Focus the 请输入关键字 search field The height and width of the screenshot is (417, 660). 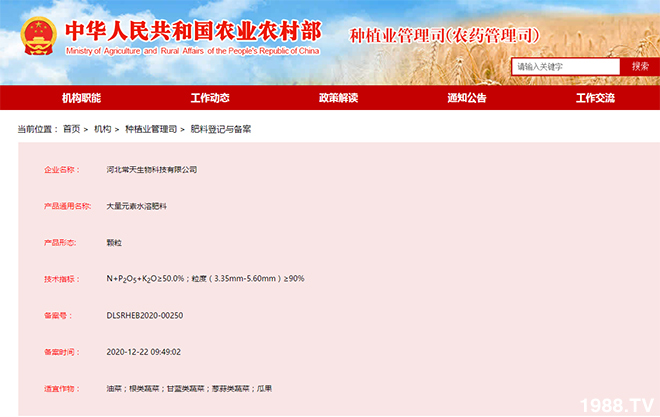pyautogui.click(x=565, y=67)
